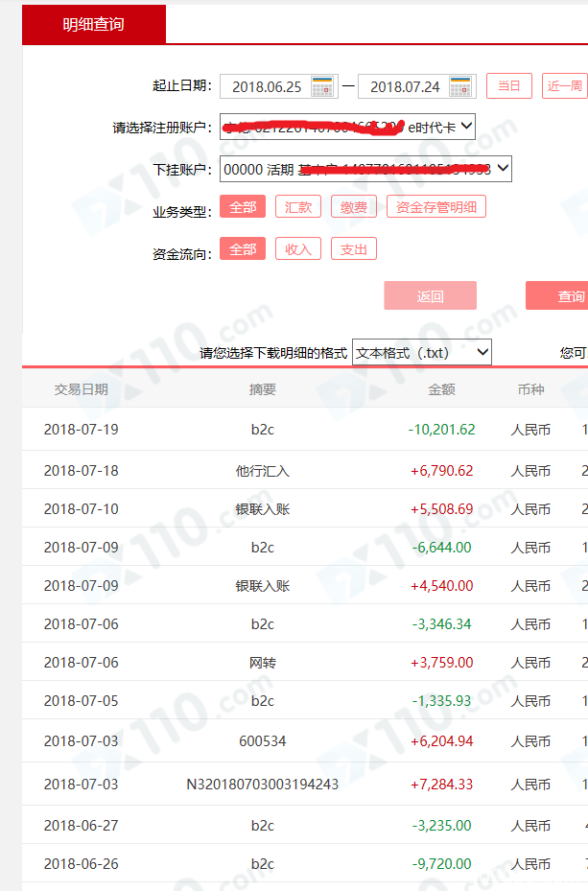The width and height of the screenshot is (588, 891).
Task: Filter business type by 汇款
Action: pyautogui.click(x=298, y=207)
